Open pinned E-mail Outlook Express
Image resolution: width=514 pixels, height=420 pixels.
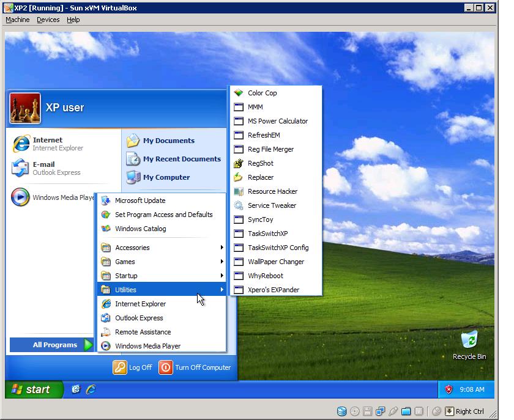pyautogui.click(x=64, y=168)
